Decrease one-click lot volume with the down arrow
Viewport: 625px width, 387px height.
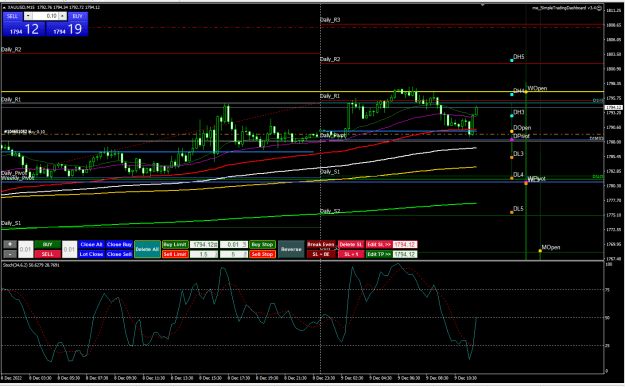(28, 16)
